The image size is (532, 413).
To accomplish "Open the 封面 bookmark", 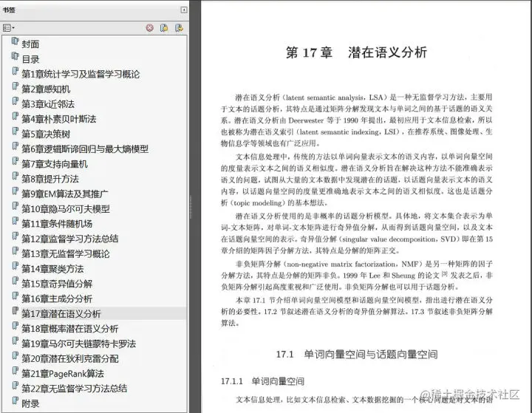I will coord(30,44).
